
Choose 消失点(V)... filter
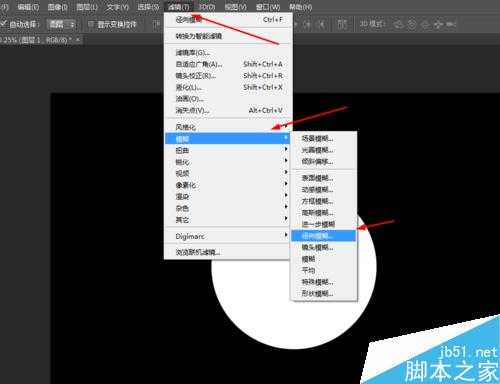point(227,110)
